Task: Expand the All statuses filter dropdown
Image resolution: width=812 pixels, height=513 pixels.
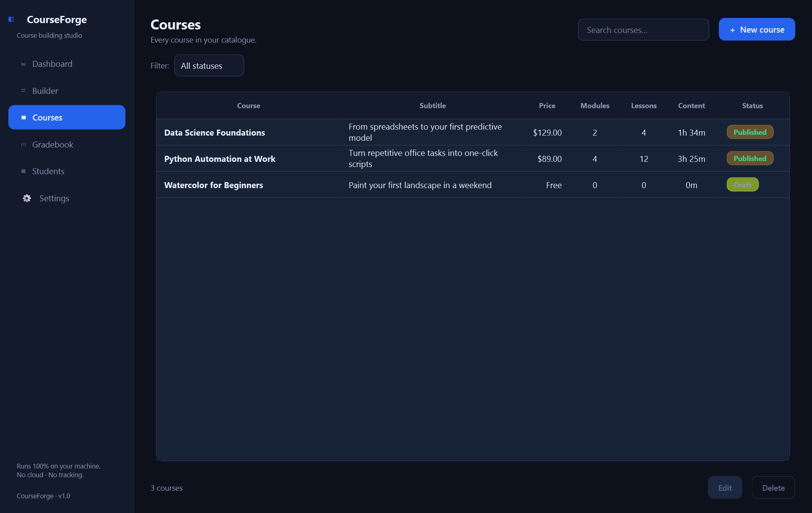Action: pyautogui.click(x=209, y=66)
